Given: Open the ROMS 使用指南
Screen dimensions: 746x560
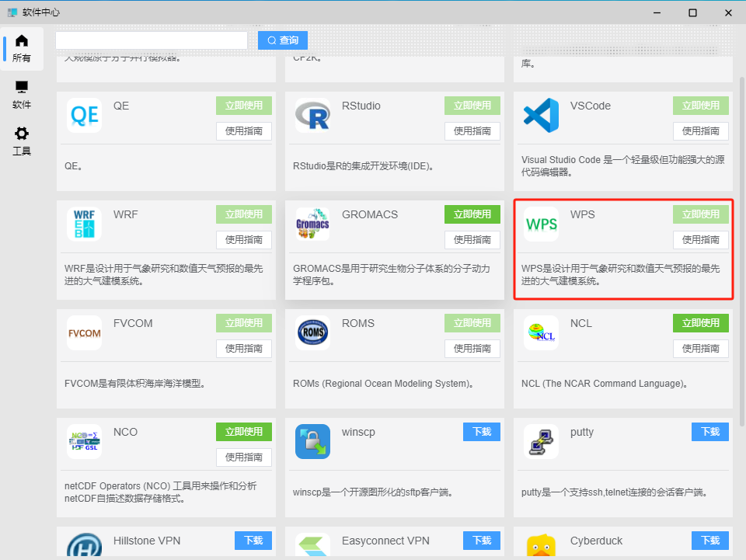Looking at the screenshot, I should click(x=472, y=349).
